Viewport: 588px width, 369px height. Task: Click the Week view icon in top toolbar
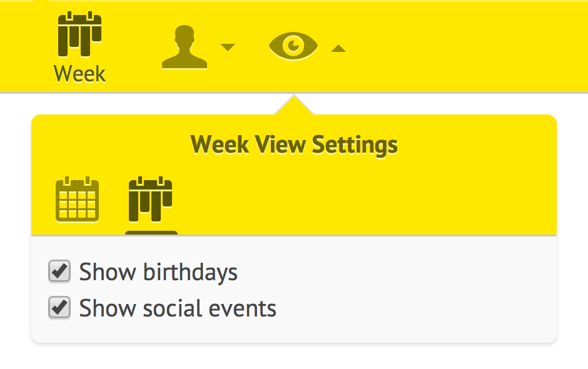(79, 34)
